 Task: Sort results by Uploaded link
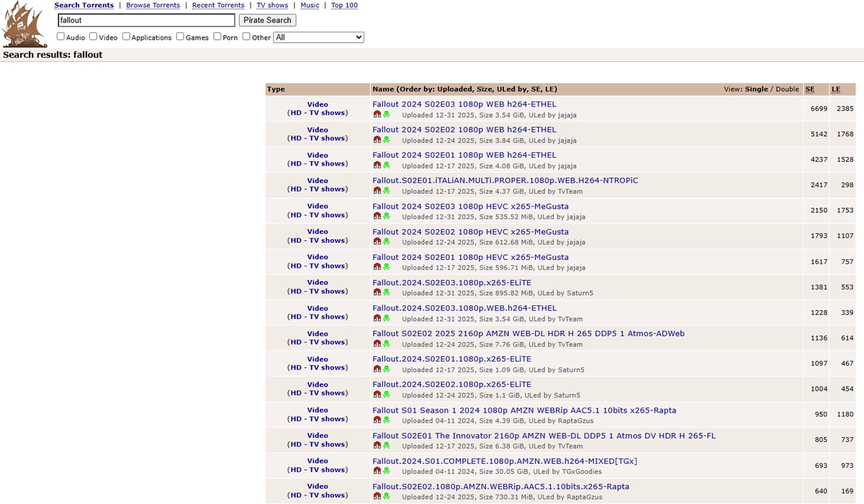(454, 89)
